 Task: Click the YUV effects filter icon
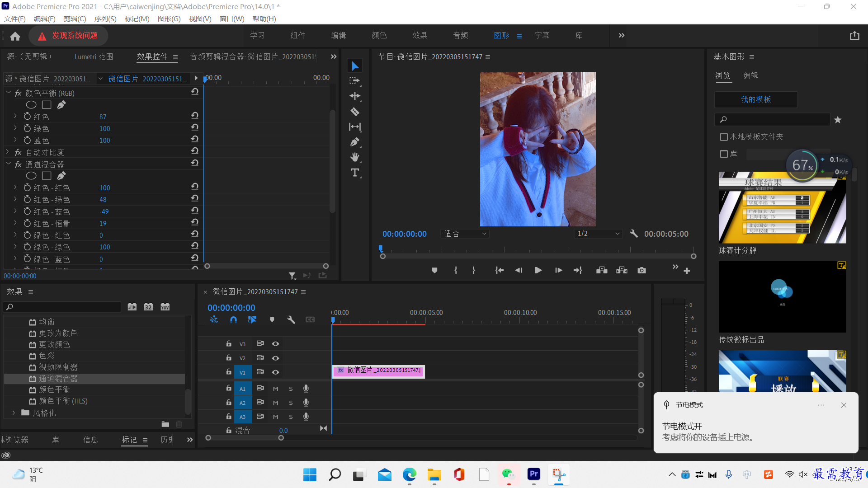(x=165, y=307)
